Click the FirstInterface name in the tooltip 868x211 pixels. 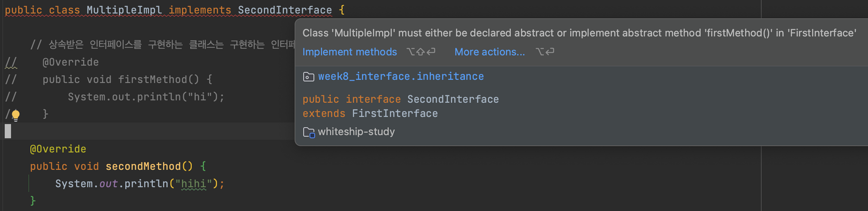(x=395, y=113)
